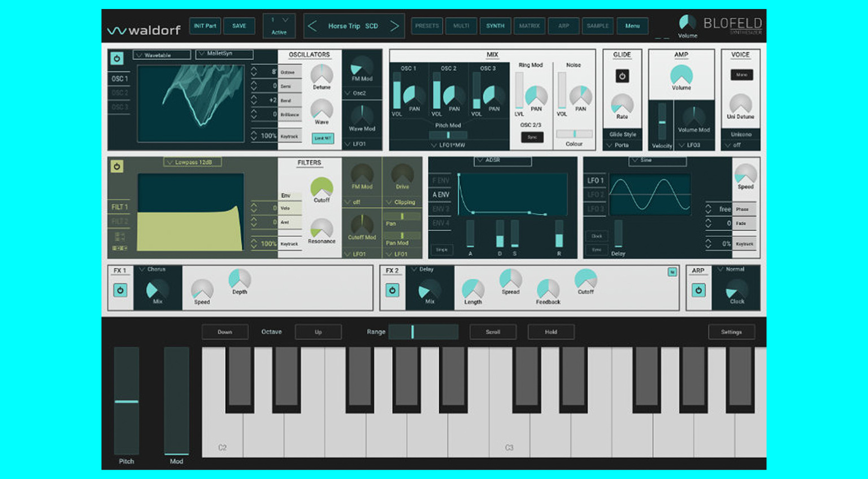868x479 pixels.
Task: Select the OSC 2 tab
Action: [x=120, y=93]
